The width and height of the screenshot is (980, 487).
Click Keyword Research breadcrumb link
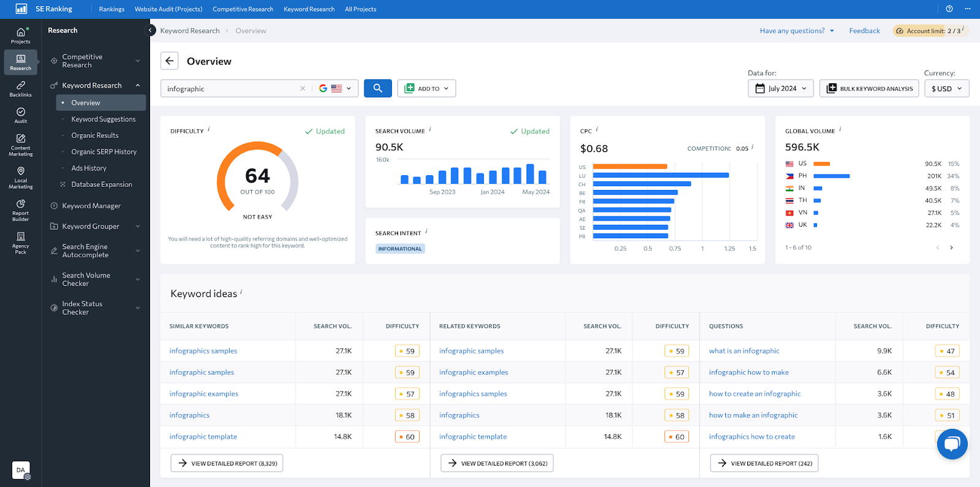click(190, 31)
